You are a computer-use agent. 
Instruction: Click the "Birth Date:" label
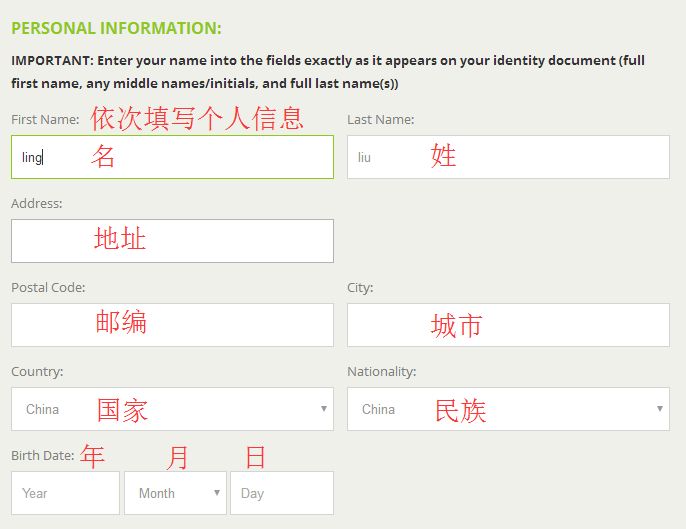pos(43,455)
